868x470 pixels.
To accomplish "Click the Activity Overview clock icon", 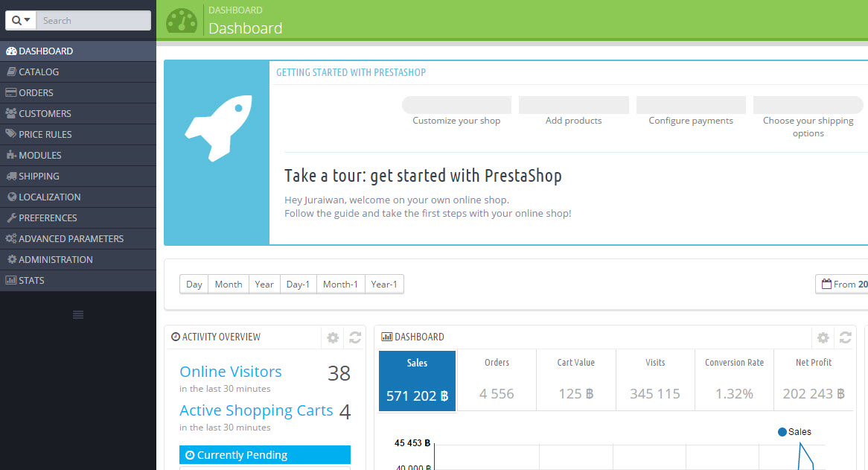I will (x=176, y=337).
